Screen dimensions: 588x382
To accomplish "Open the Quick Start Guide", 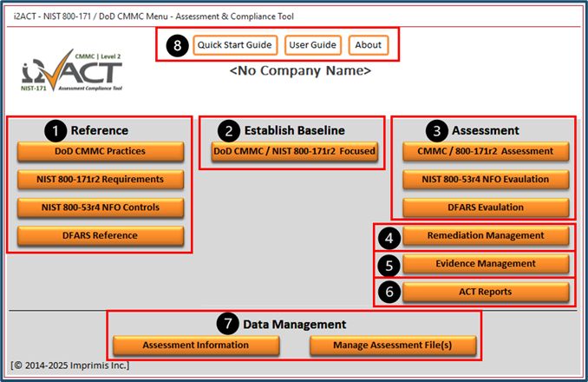I will (235, 45).
